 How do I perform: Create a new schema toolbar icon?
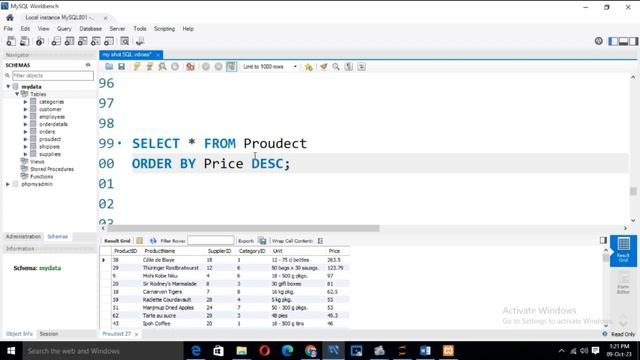pyautogui.click(x=56, y=41)
